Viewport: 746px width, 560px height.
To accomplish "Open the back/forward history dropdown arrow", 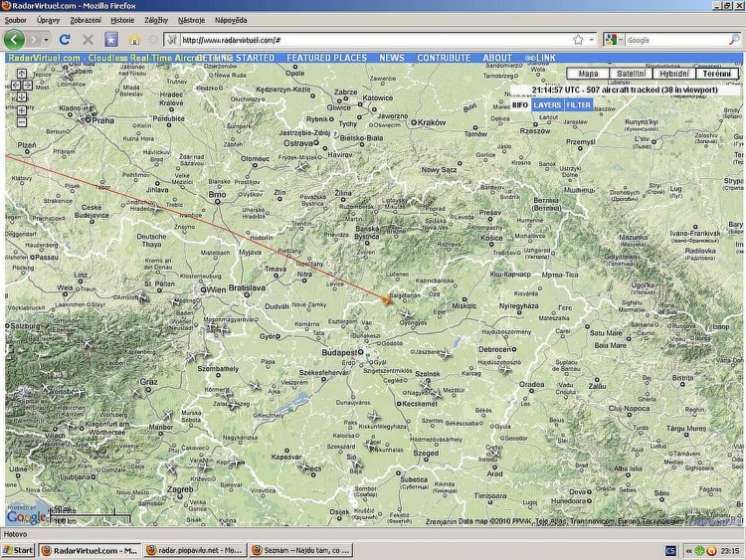I will (x=46, y=40).
